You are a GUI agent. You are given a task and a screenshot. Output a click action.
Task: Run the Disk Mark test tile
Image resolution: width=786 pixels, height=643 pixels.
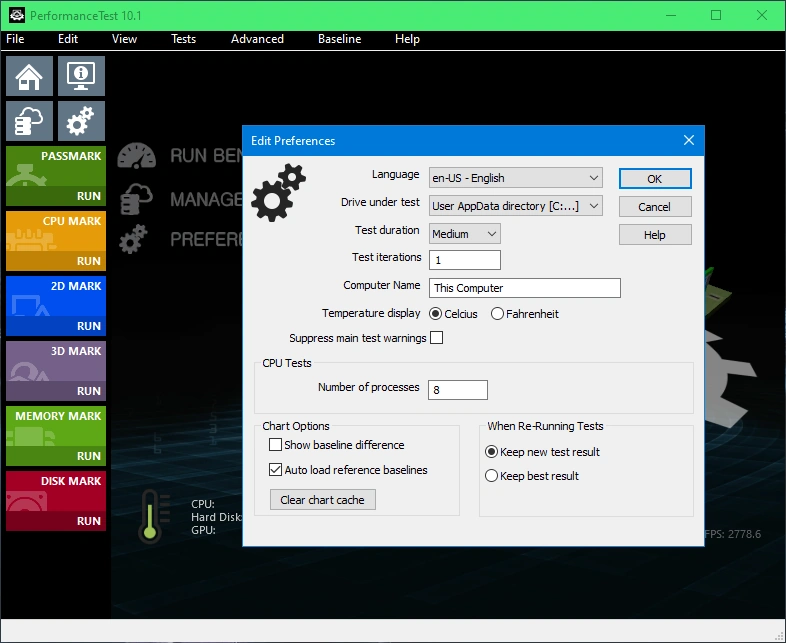56,501
